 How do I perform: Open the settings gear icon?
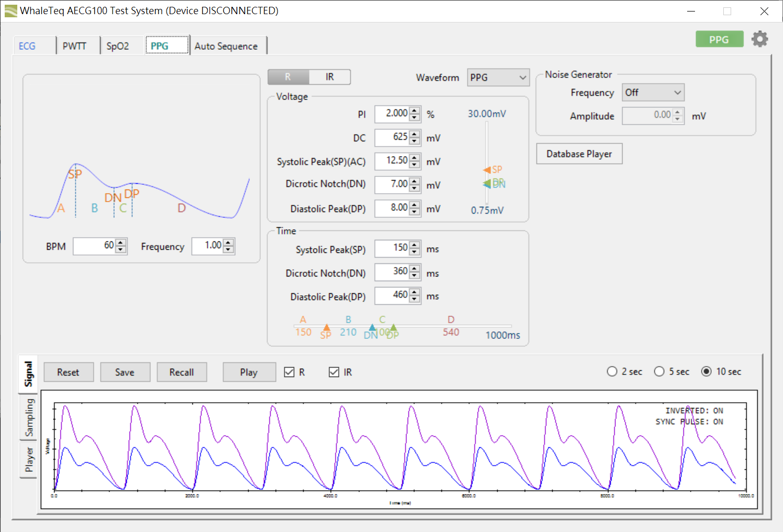click(x=760, y=39)
